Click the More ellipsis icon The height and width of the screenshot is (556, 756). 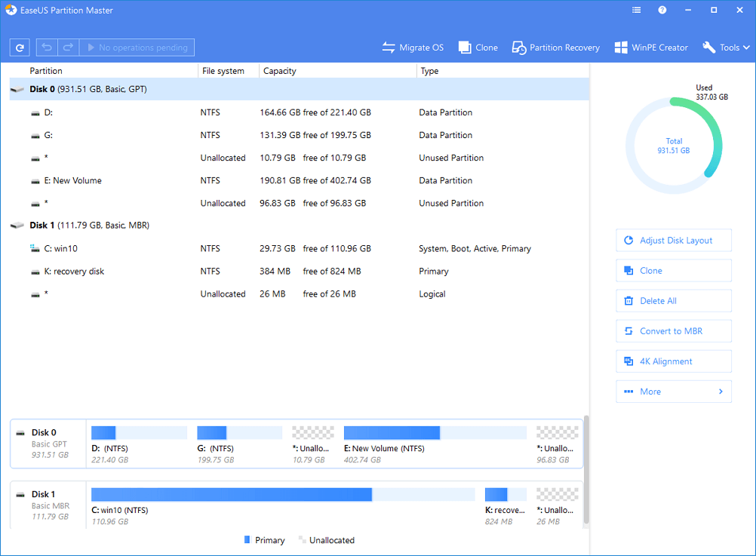(628, 392)
